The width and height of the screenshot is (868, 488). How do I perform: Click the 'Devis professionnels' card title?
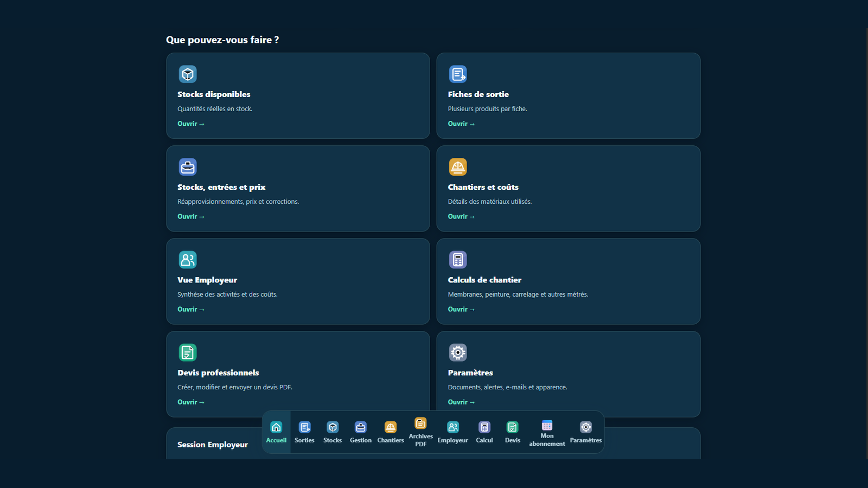[218, 373]
